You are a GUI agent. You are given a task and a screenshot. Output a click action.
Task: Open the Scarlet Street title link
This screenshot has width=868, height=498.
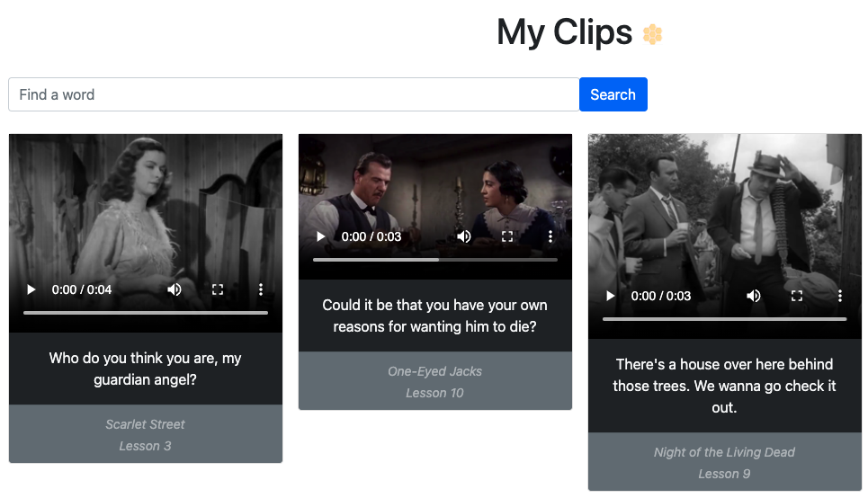[145, 424]
